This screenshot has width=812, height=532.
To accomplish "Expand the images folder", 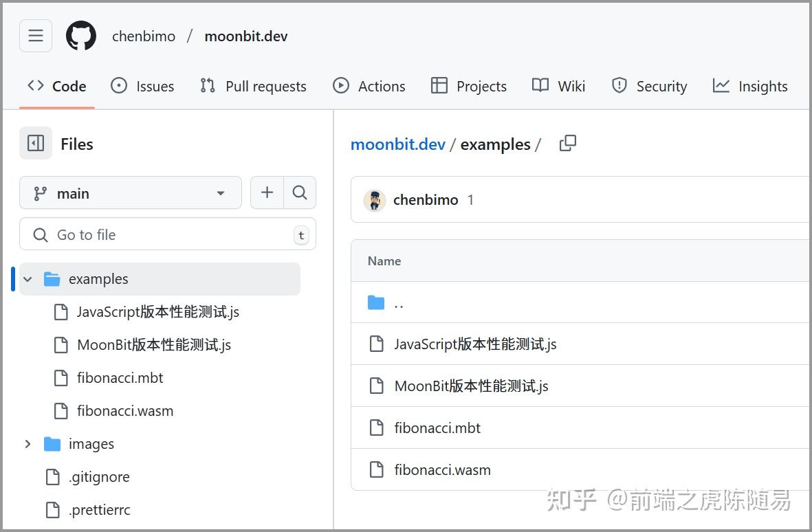I will [27, 443].
